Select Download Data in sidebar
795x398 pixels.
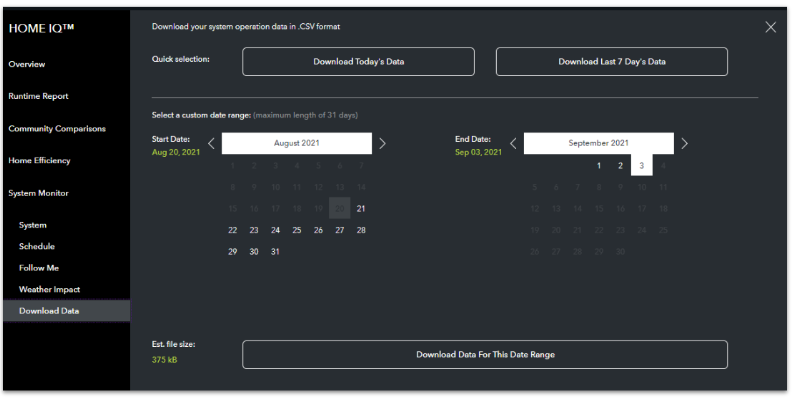[x=66, y=311]
